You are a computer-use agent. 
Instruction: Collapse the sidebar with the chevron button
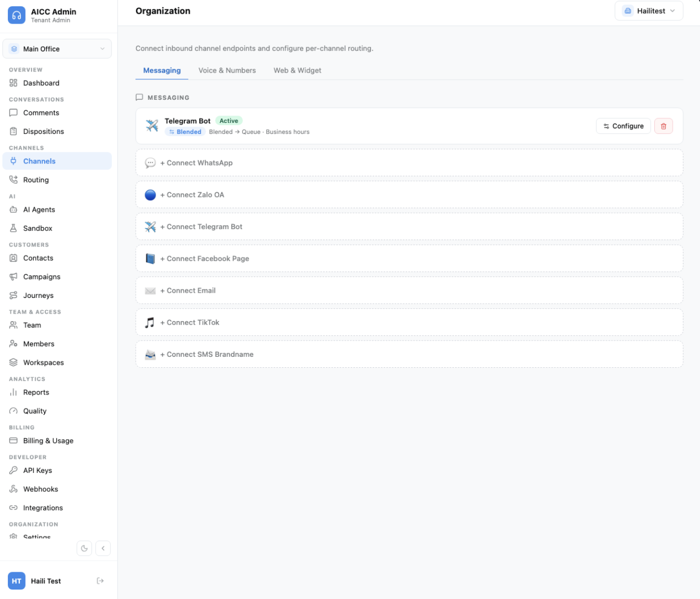[103, 548]
